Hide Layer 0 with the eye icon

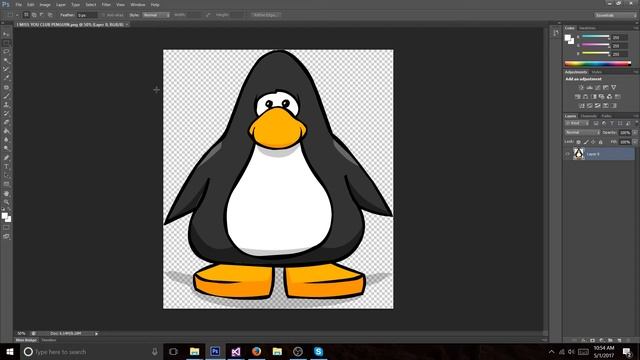click(567, 154)
